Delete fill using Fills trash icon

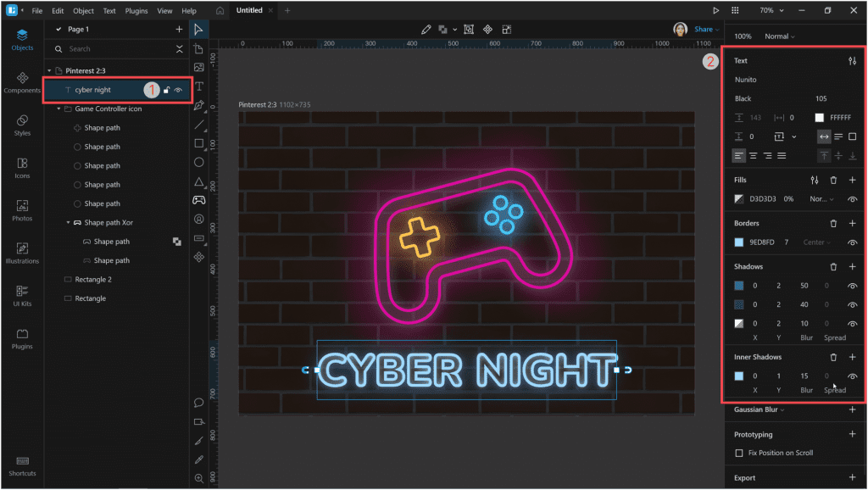click(833, 180)
